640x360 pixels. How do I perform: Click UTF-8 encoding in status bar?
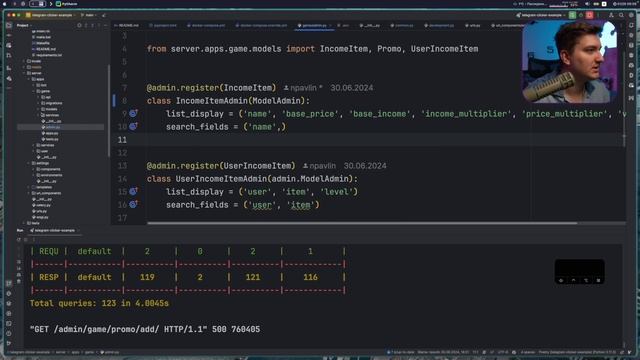[503, 352]
